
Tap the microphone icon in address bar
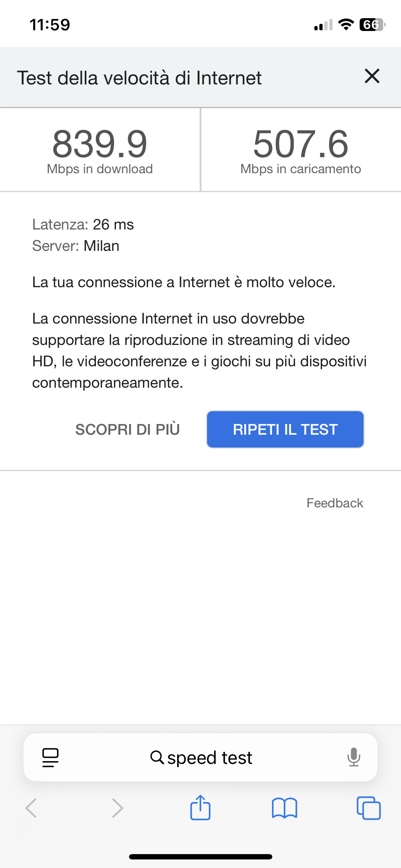pos(354,757)
